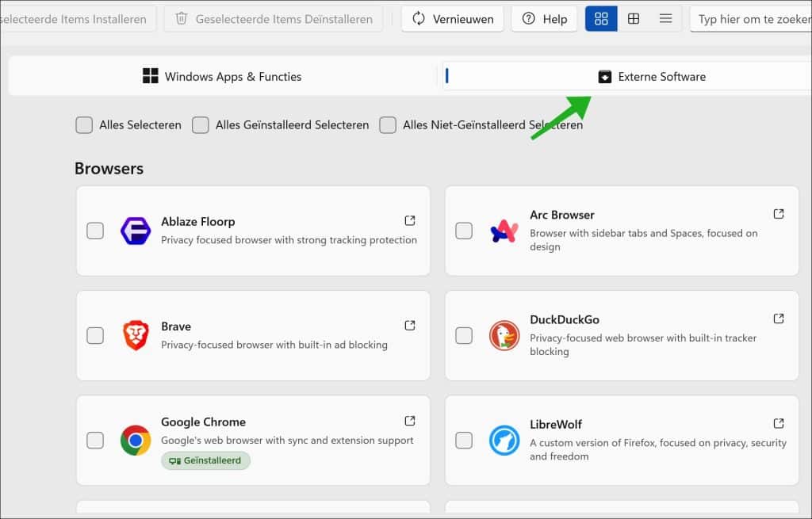Click the Windows logo icon on Apps tab
This screenshot has width=812, height=519.
(151, 75)
